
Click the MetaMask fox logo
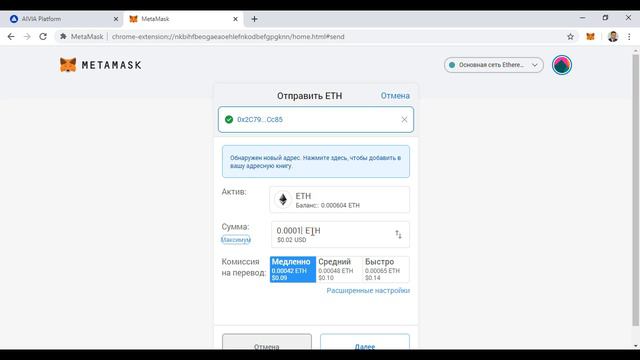tap(68, 65)
